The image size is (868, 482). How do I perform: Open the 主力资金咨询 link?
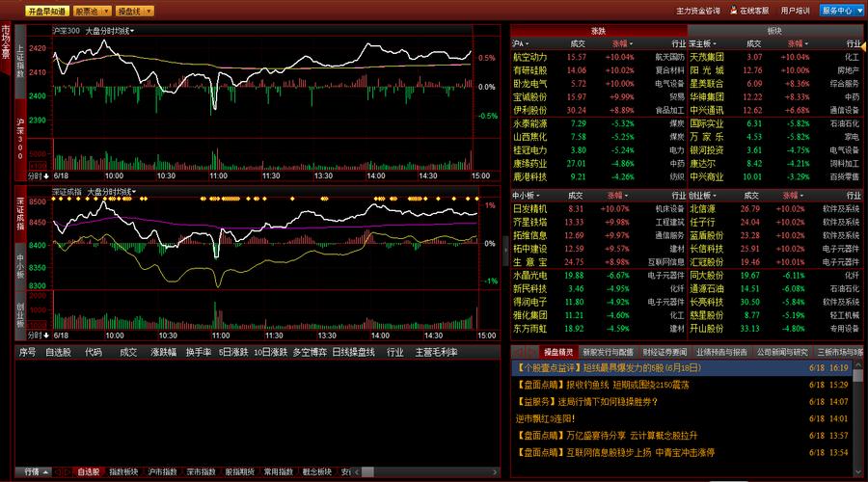pos(698,11)
